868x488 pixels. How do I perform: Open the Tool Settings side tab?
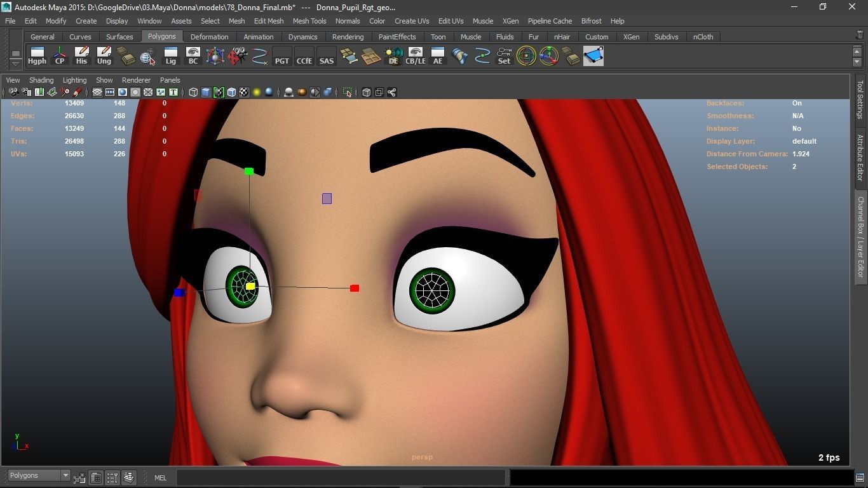(860, 100)
